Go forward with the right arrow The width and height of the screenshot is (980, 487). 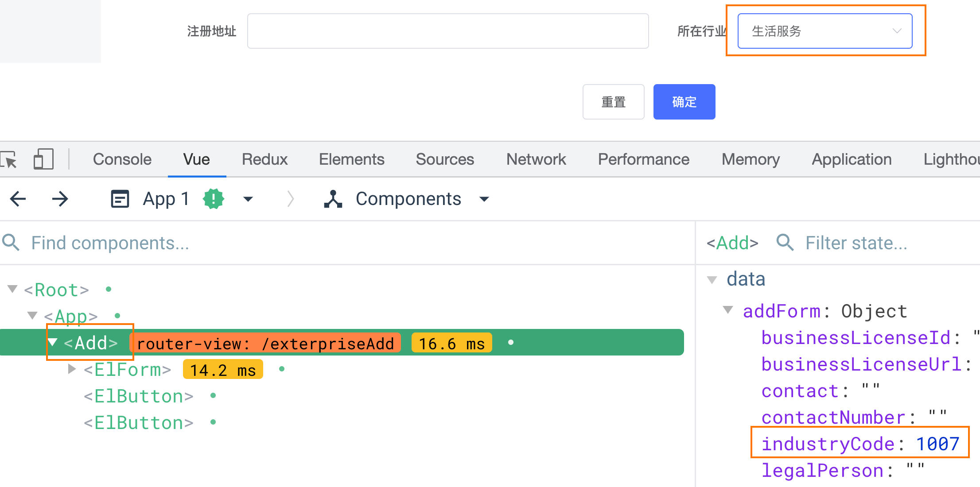pyautogui.click(x=60, y=199)
